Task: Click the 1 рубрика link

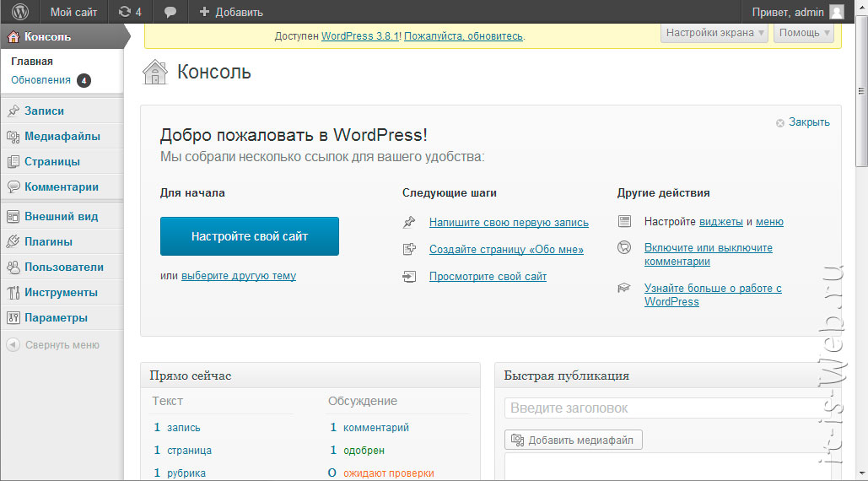Action: click(180, 473)
